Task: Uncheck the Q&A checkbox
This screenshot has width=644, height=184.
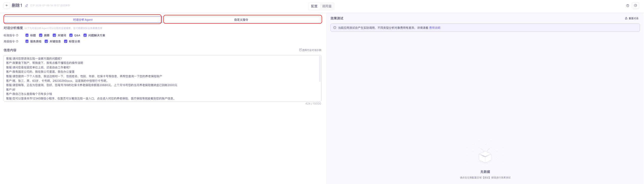Action: click(71, 35)
